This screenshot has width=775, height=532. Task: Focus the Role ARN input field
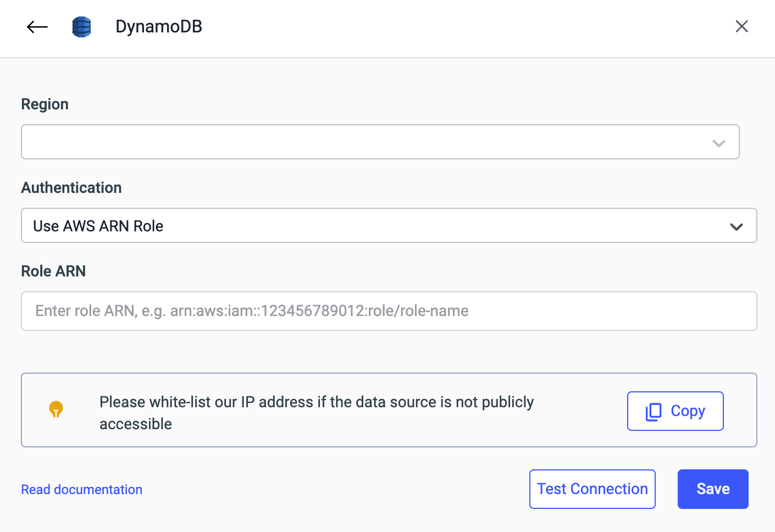(x=389, y=311)
